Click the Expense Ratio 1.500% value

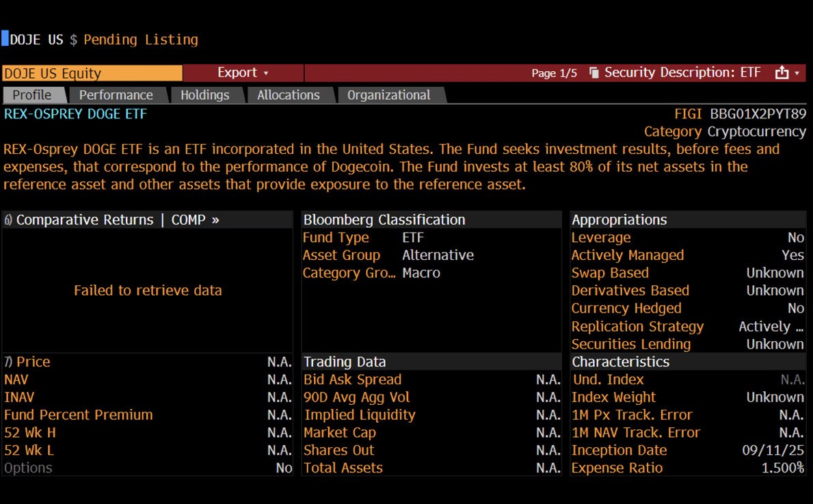click(782, 468)
